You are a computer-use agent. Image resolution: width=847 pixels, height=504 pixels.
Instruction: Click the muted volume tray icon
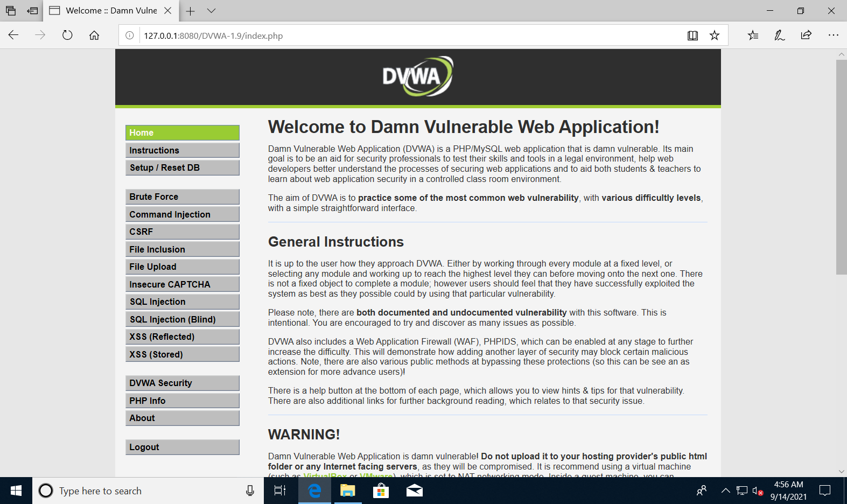[x=758, y=491]
